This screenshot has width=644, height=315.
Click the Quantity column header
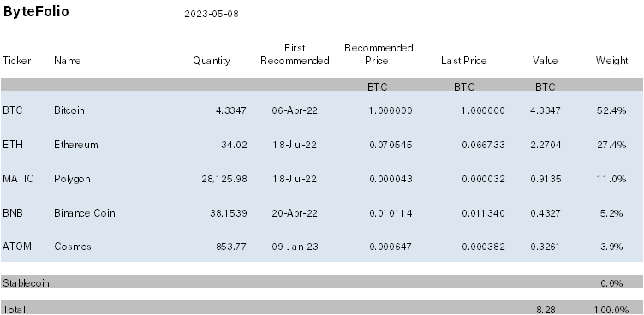(x=212, y=61)
